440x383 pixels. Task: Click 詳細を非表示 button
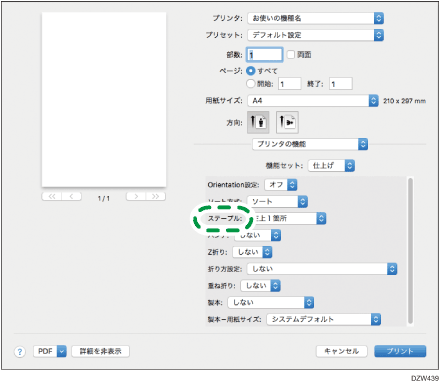100,351
